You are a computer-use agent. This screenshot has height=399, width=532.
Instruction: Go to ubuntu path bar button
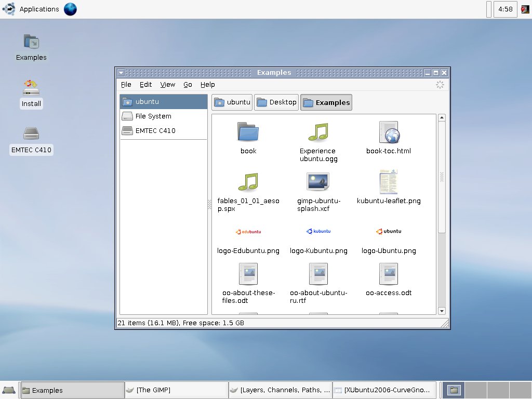[232, 102]
